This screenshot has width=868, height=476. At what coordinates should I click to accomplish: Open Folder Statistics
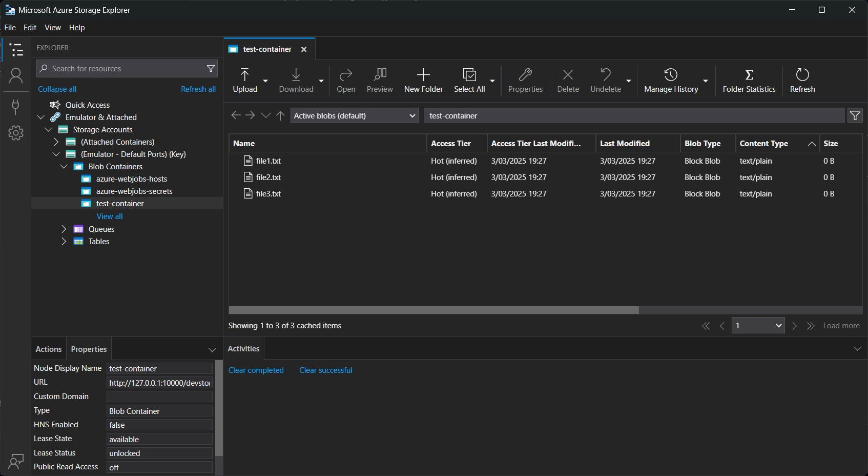point(749,81)
